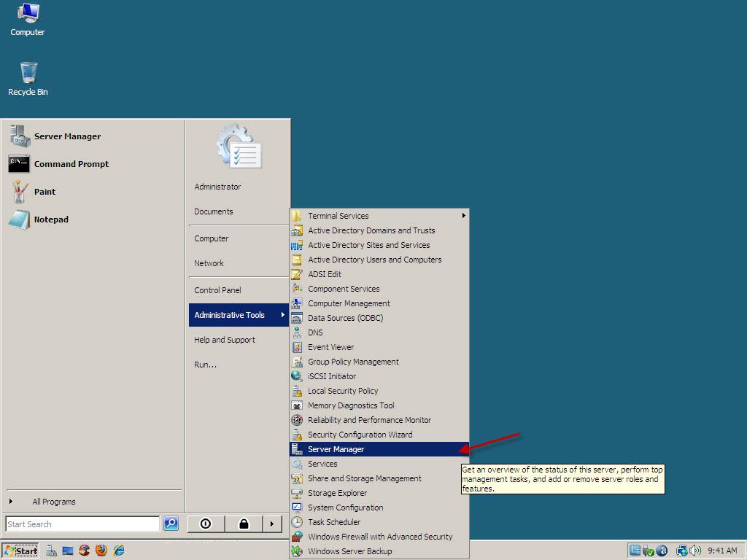The height and width of the screenshot is (560, 747).
Task: Click the Start button on taskbar
Action: click(x=20, y=551)
